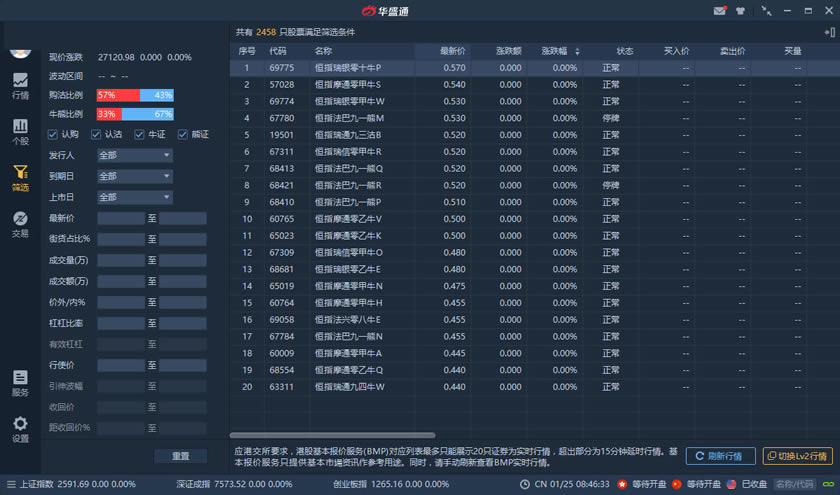840x495 pixels.
Task: Click the 最新价 column header
Action: (452, 50)
